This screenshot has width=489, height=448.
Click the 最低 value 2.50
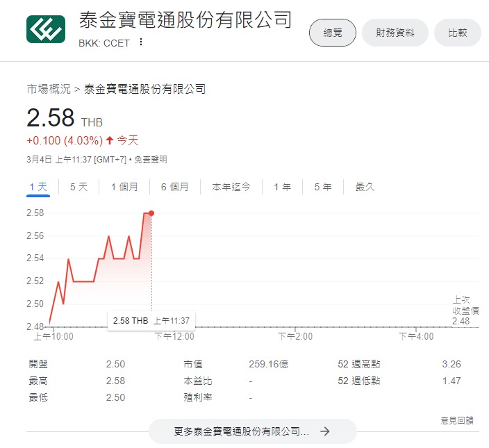click(x=115, y=397)
